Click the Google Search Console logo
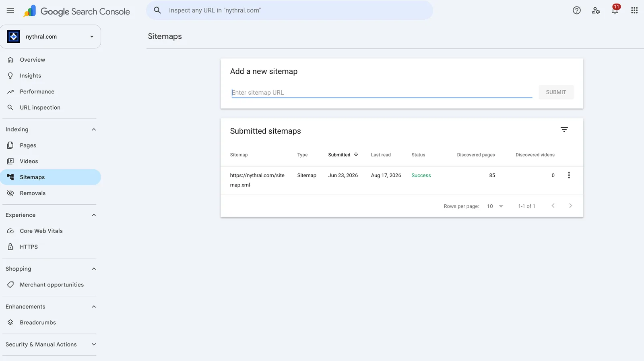This screenshot has width=644, height=361. click(76, 11)
